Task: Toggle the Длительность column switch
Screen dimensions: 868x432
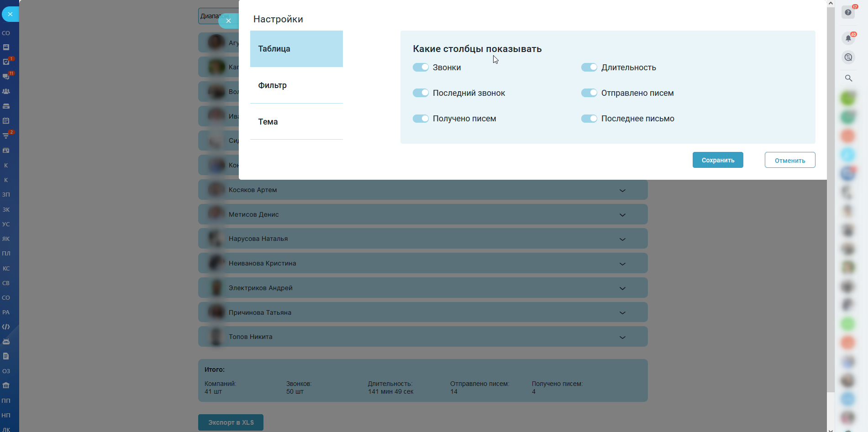Action: 589,68
